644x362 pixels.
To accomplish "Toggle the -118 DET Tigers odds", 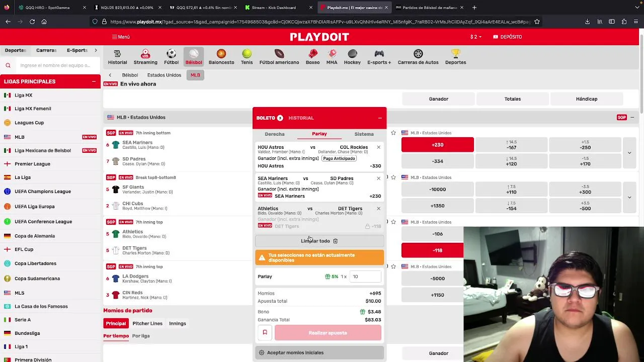I will click(x=433, y=250).
